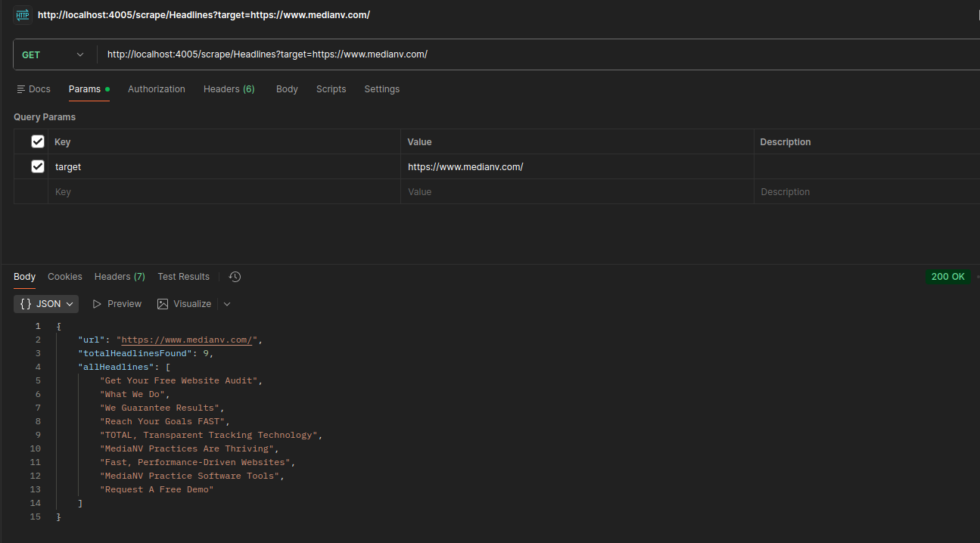Click the 200 OK status badge
The height and width of the screenshot is (543, 980).
tap(947, 277)
